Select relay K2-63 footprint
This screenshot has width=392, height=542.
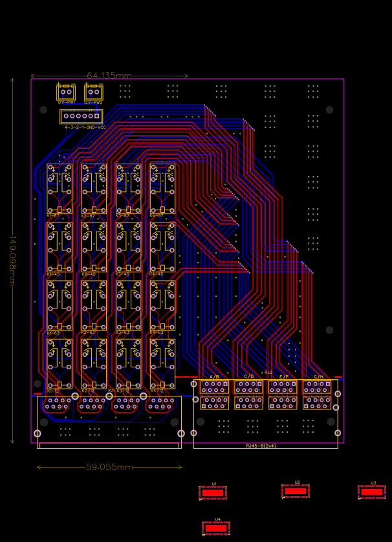[x=94, y=305]
